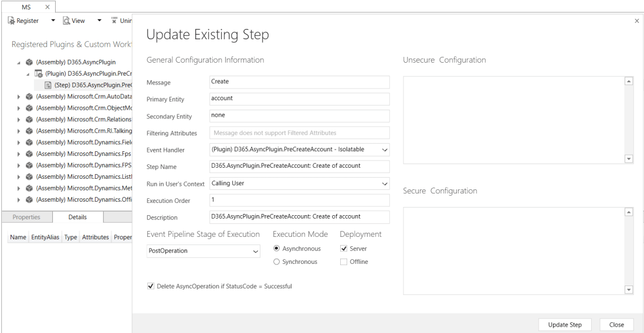Open the Register dropdown arrow

53,21
